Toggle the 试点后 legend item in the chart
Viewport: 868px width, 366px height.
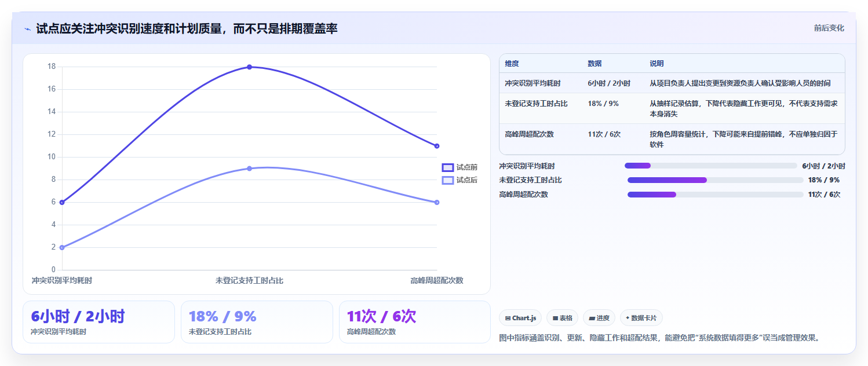click(x=459, y=180)
